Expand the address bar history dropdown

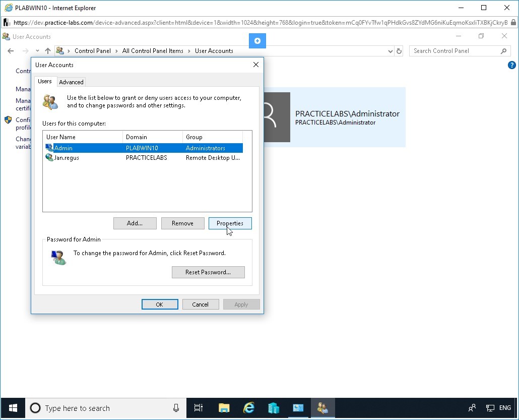(390, 51)
